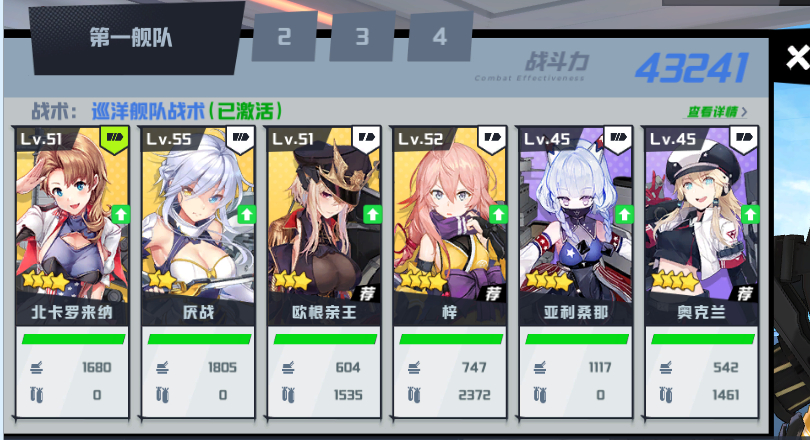Click green upgrade arrow on 梓 card
Image resolution: width=810 pixels, height=440 pixels.
pos(499,214)
